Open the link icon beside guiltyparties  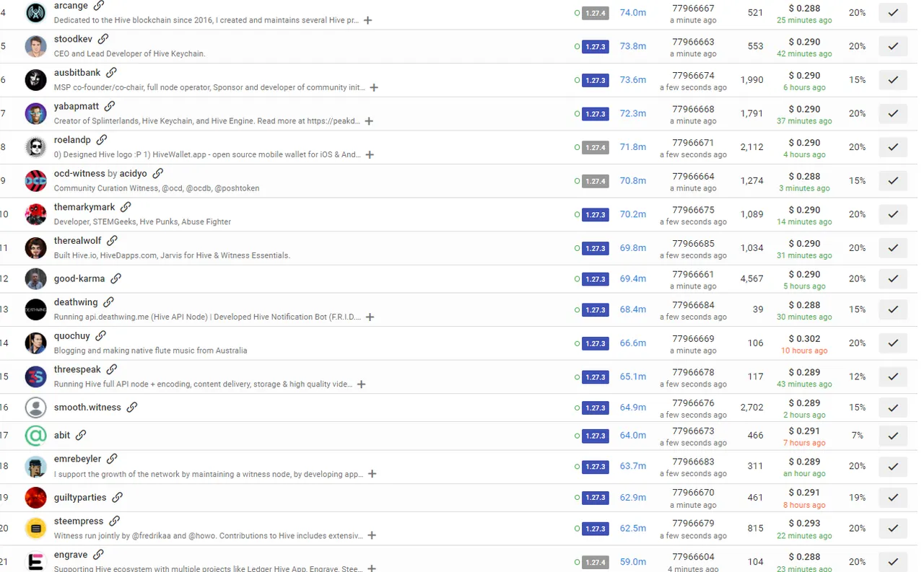pyautogui.click(x=117, y=498)
